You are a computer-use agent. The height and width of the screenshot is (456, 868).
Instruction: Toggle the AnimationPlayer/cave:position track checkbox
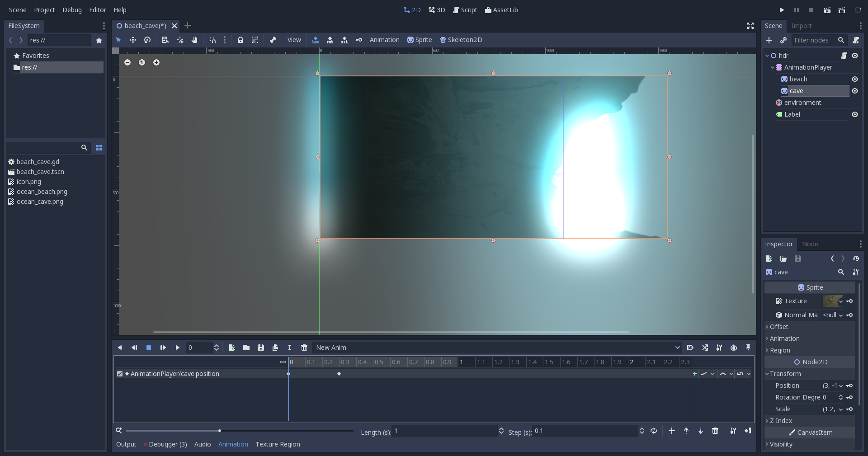click(120, 374)
